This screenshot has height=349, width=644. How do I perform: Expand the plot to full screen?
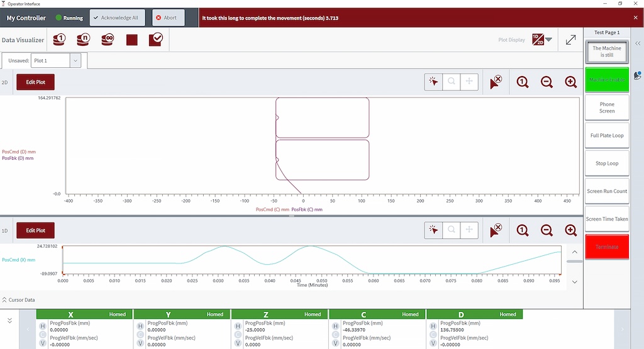pyautogui.click(x=570, y=40)
